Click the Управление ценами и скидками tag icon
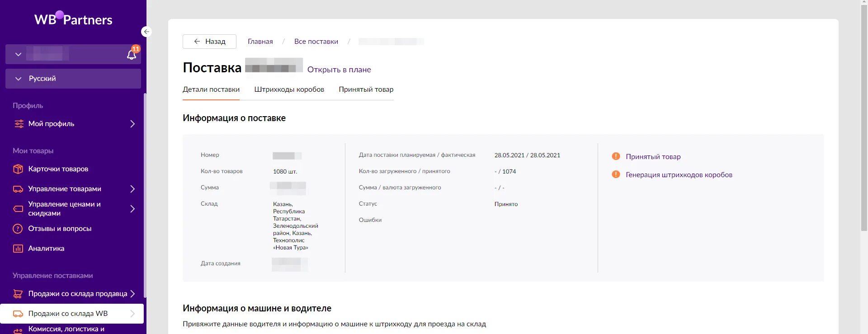Viewport: 868px width, 334px height. (18, 209)
